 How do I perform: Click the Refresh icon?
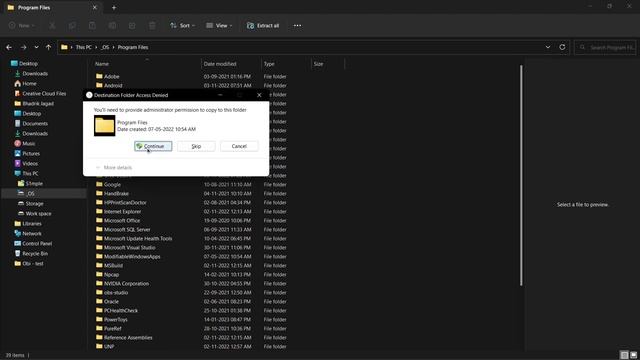(x=562, y=47)
